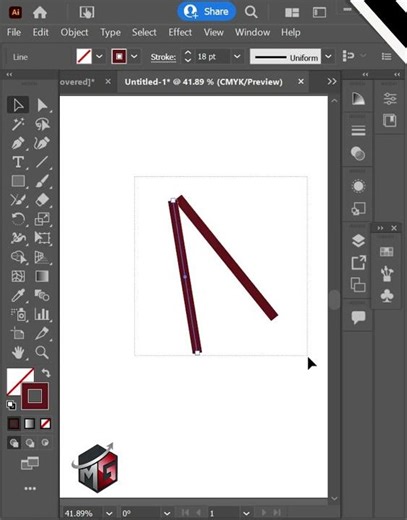Change the screen mode
The height and width of the screenshot is (520, 407).
click(x=30, y=463)
